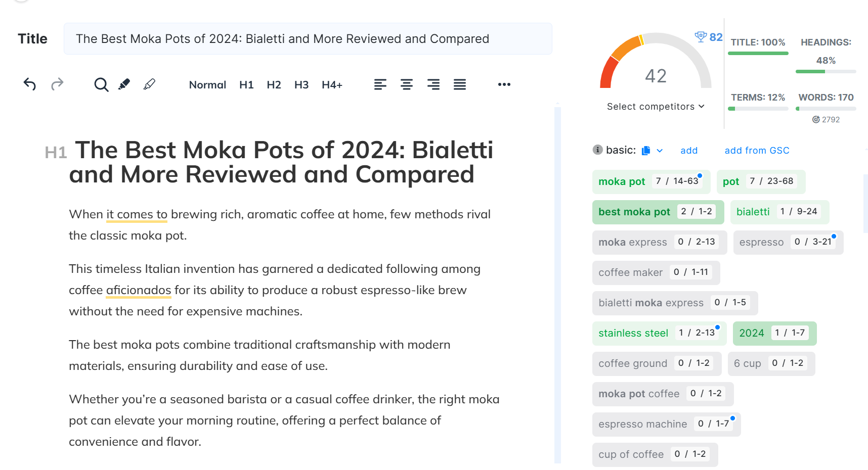Choose the H4+ heading option
Viewport: 868px width, 470px height.
click(x=332, y=85)
